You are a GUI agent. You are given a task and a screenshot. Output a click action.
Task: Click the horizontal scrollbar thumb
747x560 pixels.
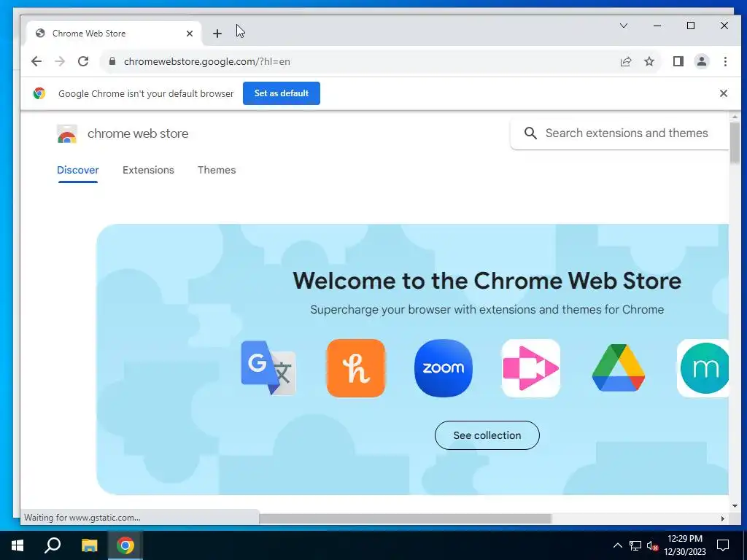tap(406, 518)
